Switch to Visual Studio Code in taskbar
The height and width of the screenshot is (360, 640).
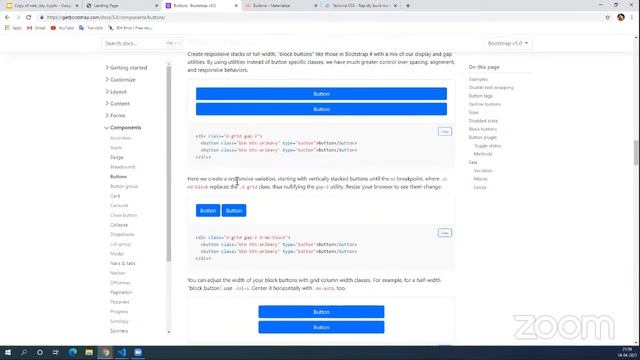(122, 352)
